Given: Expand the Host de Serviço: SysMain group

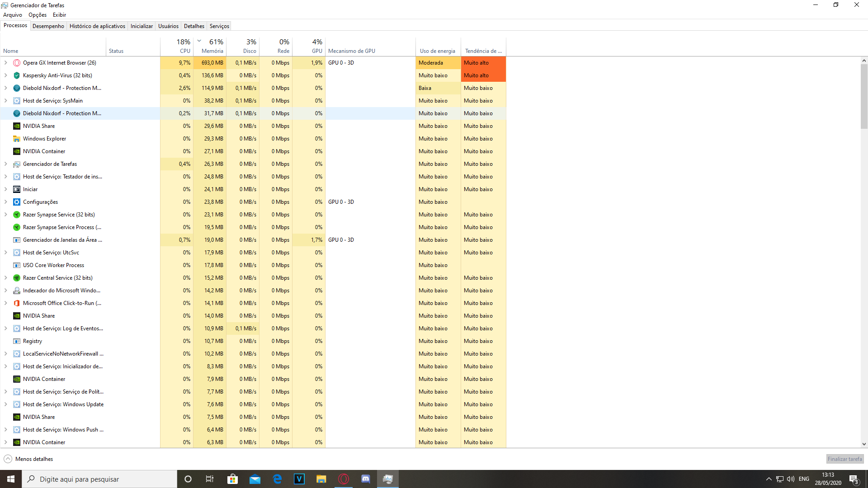Looking at the screenshot, I should pyautogui.click(x=6, y=101).
